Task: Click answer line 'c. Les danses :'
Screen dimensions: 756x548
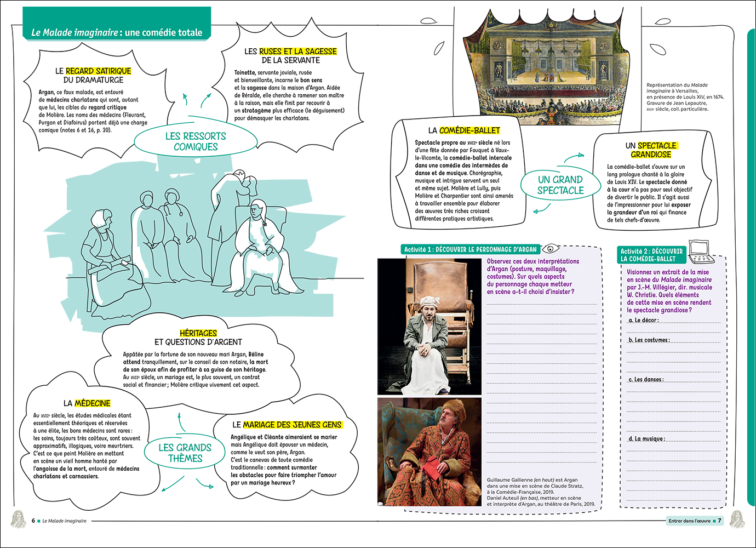Action: click(x=674, y=380)
